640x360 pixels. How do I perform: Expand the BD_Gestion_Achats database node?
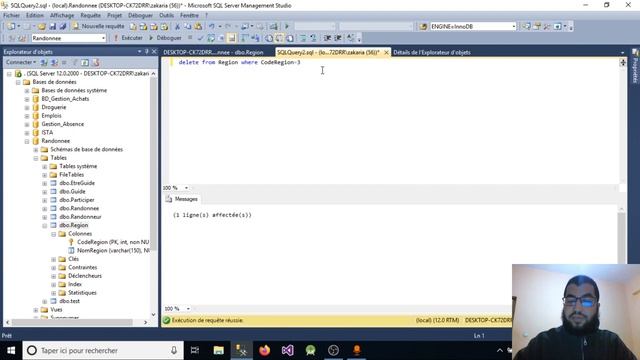point(27,99)
